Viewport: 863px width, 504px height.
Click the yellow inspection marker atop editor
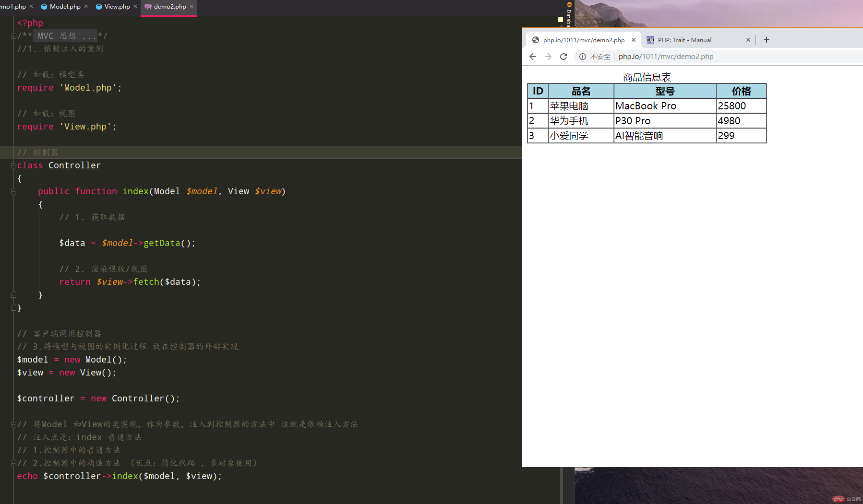coord(560,20)
